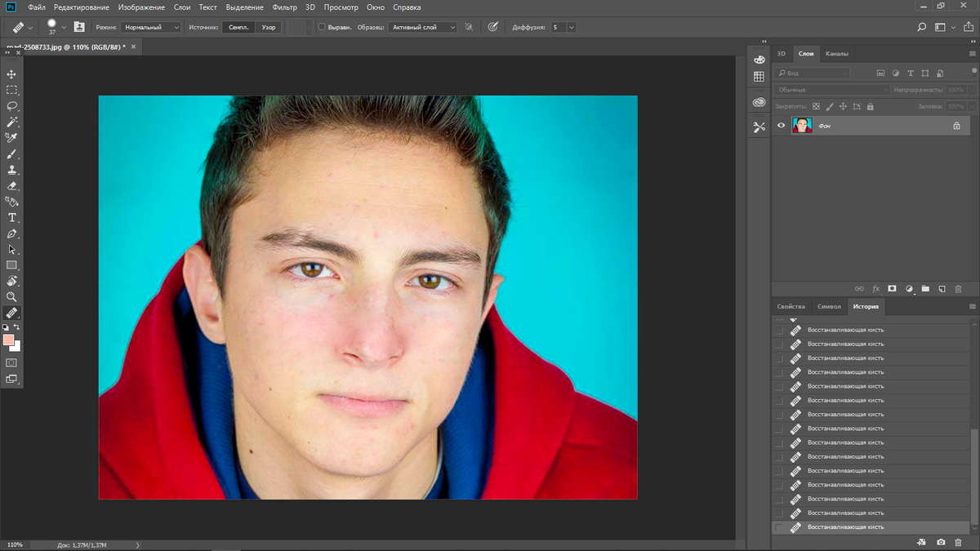
Task: Click the foreground color swatch
Action: (9, 340)
